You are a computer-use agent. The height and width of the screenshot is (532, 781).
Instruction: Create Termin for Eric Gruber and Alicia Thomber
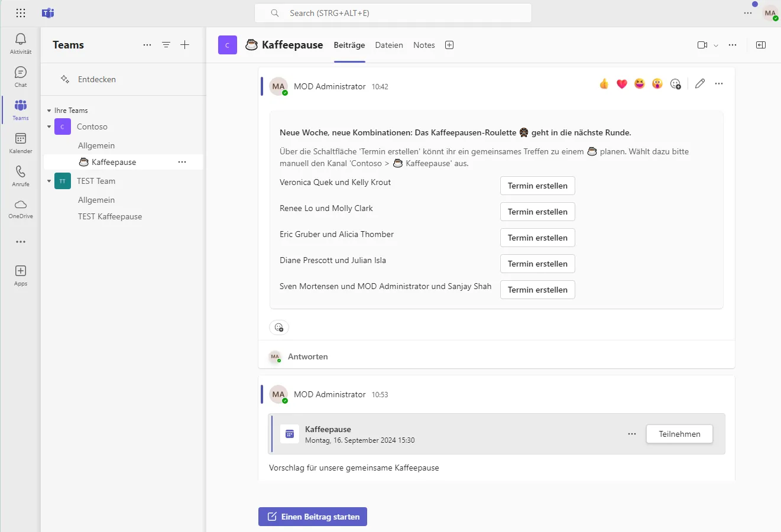coord(537,238)
